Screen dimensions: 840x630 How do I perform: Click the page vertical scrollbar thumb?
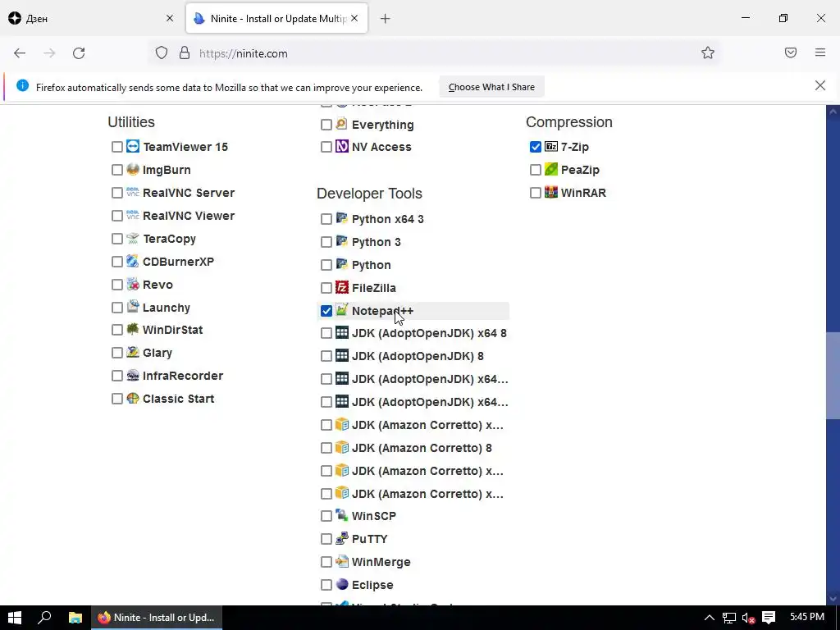pos(833,376)
